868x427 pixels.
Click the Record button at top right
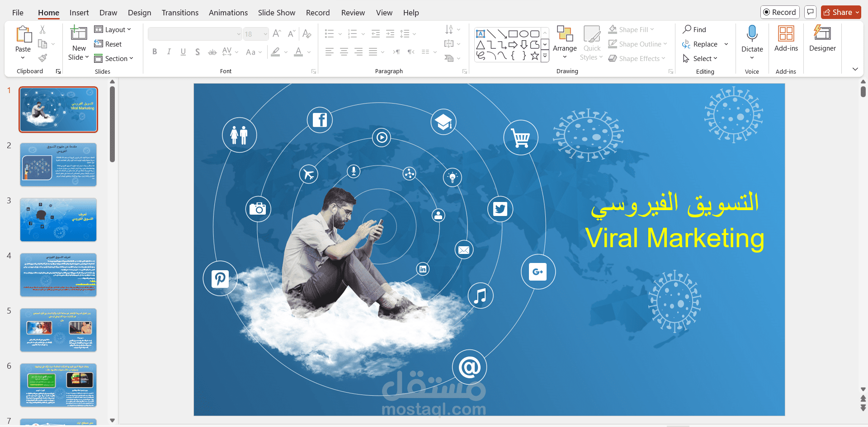(x=780, y=12)
